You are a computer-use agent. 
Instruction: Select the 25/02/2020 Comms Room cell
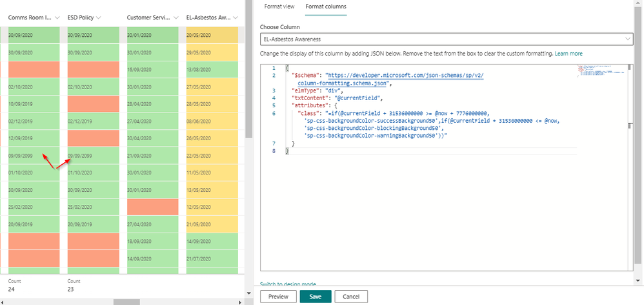[x=34, y=207]
